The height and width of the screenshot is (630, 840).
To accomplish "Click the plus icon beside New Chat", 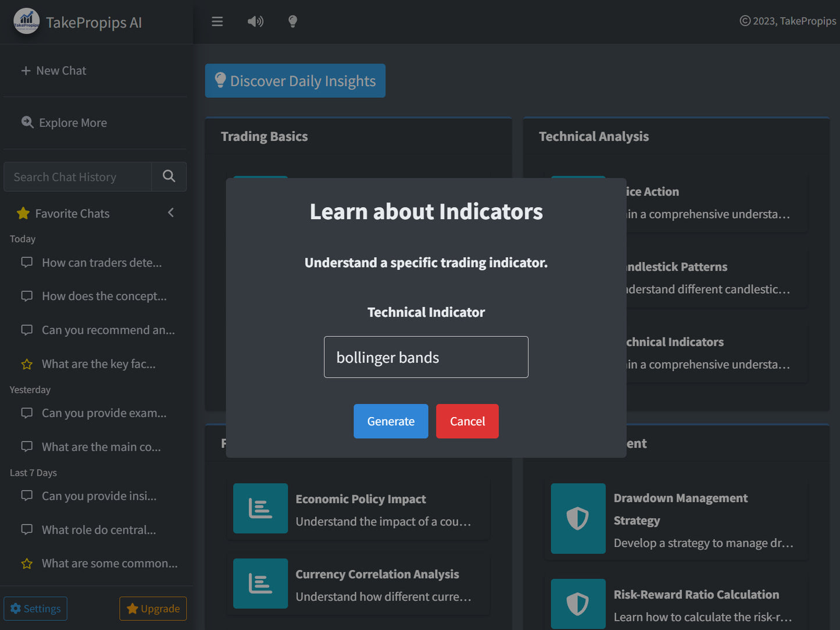I will coord(26,70).
